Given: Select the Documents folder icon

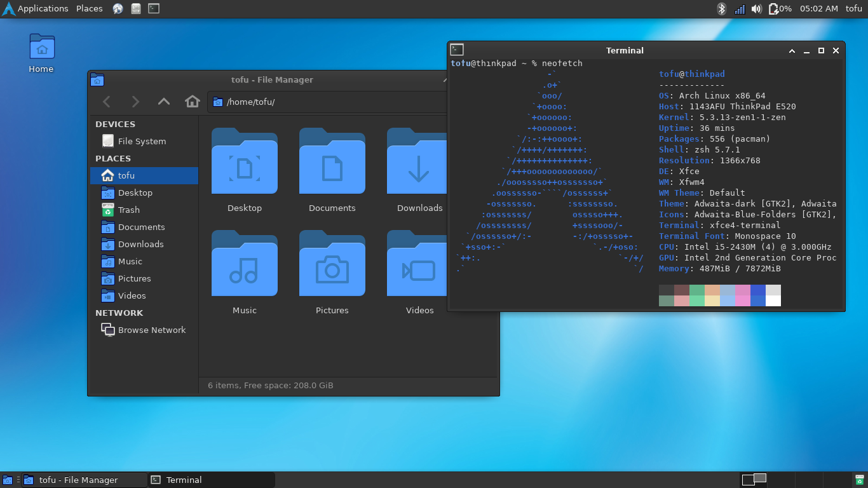Looking at the screenshot, I should pos(332,161).
